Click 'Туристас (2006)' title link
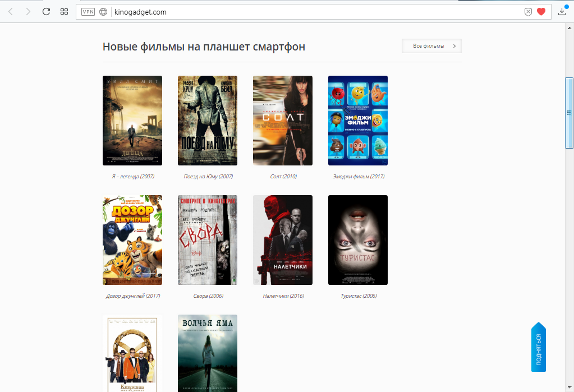Screen dimensions: 574x392 tap(359, 296)
